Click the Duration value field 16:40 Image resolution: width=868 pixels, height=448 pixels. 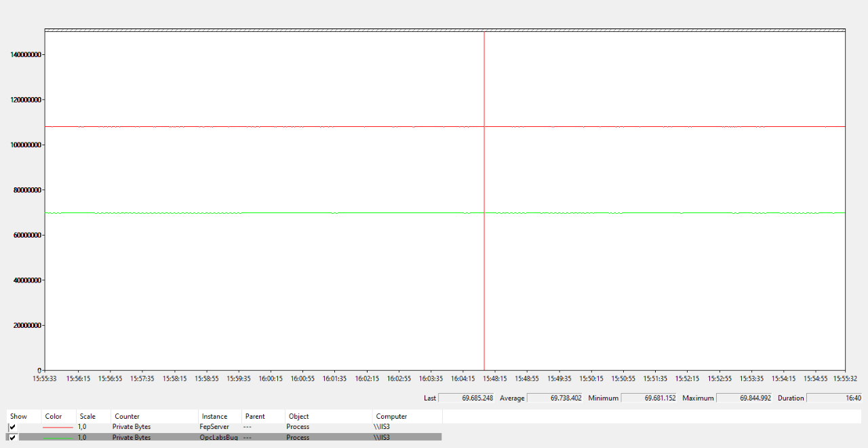[835, 398]
